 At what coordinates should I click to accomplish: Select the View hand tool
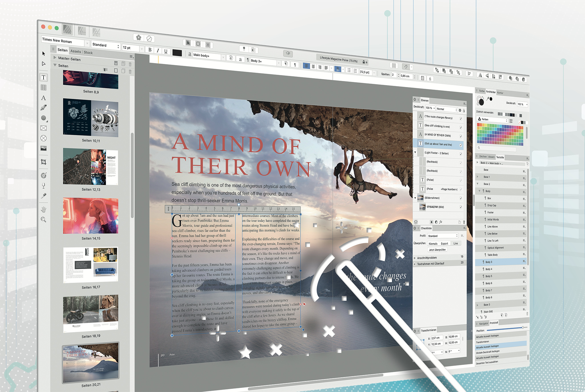(x=43, y=209)
